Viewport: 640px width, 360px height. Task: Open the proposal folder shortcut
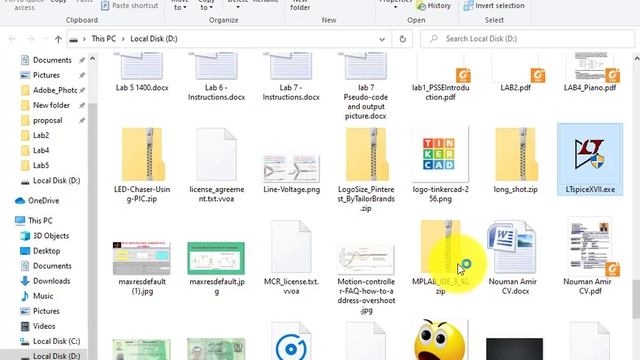[x=47, y=120]
